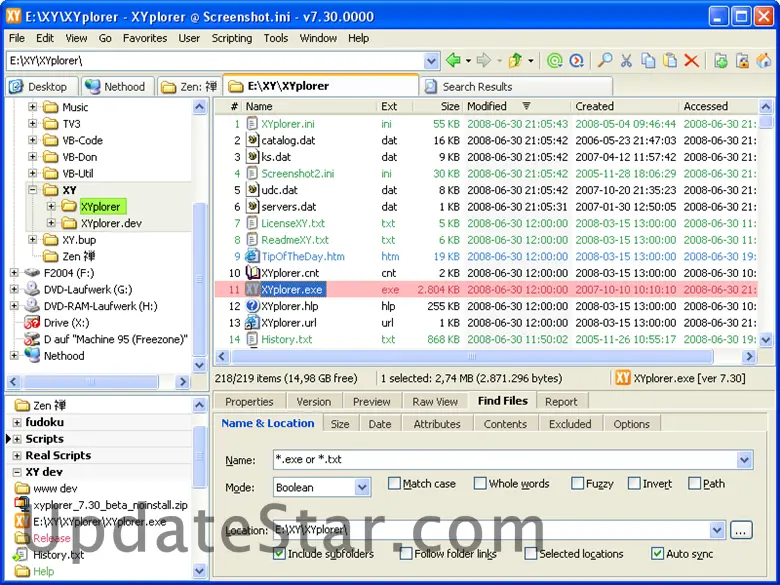Open the Up button dropdown arrow

coord(531,61)
